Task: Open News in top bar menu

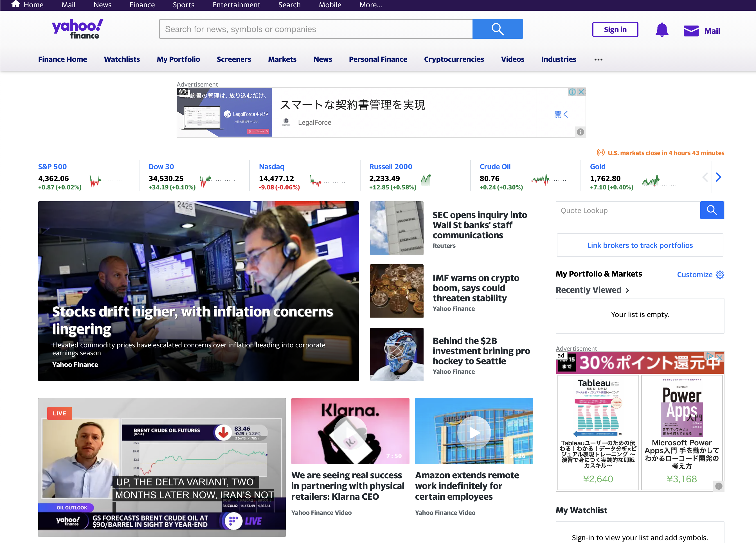Action: pyautogui.click(x=102, y=5)
